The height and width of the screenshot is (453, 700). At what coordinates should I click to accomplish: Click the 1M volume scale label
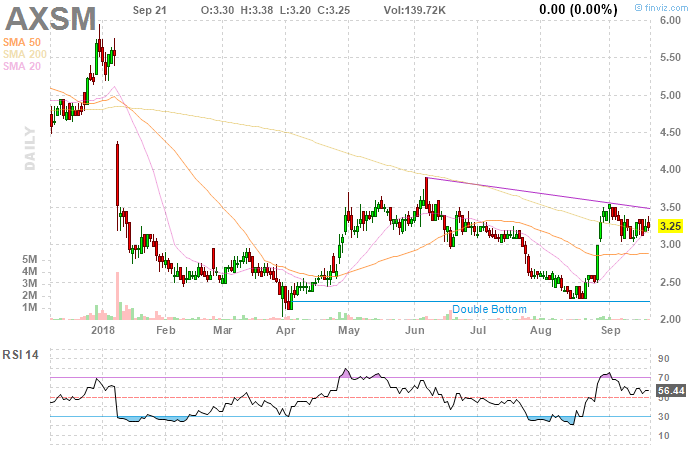click(x=29, y=308)
